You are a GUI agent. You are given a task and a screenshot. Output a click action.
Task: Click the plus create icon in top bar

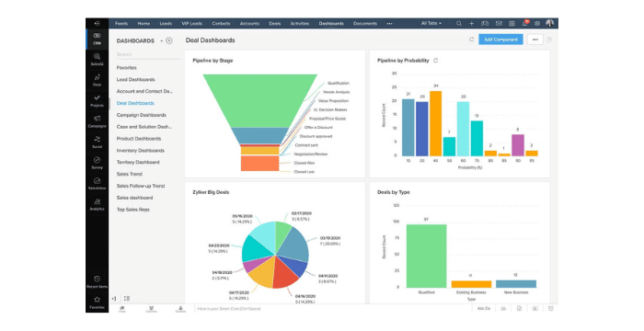click(471, 23)
